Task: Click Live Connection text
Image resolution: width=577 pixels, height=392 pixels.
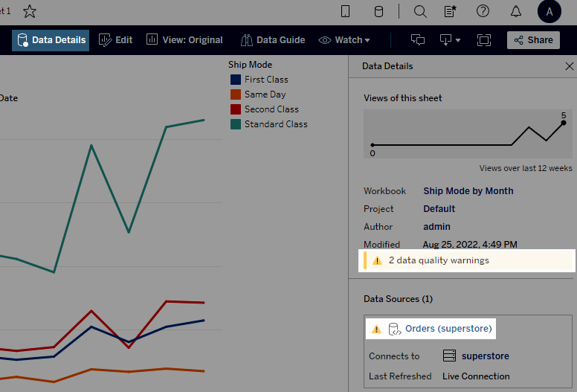Action: [x=476, y=376]
